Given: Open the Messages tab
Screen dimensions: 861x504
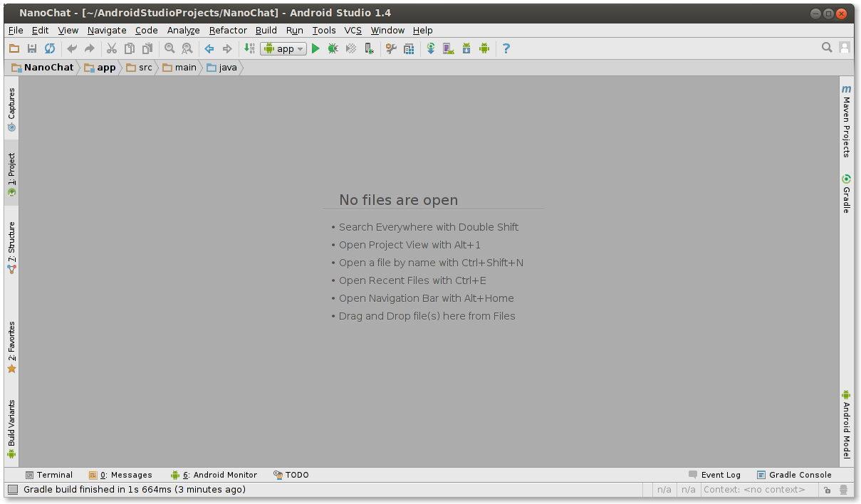Looking at the screenshot, I should [x=120, y=475].
